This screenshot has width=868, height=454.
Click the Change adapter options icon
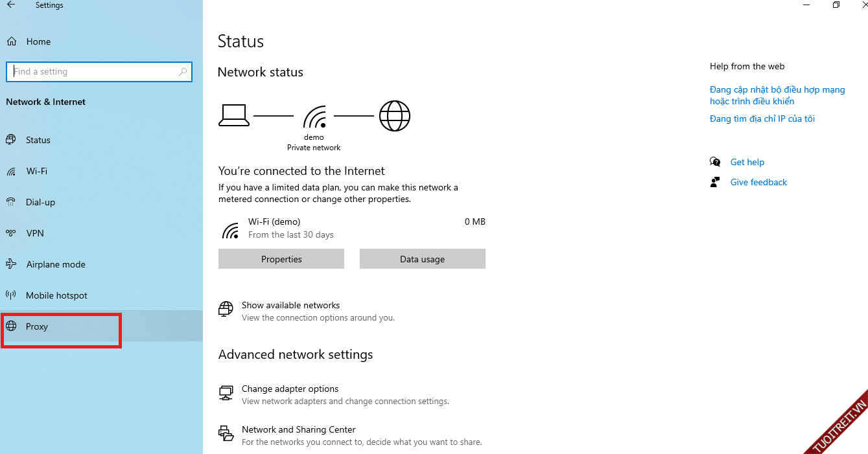(x=226, y=392)
